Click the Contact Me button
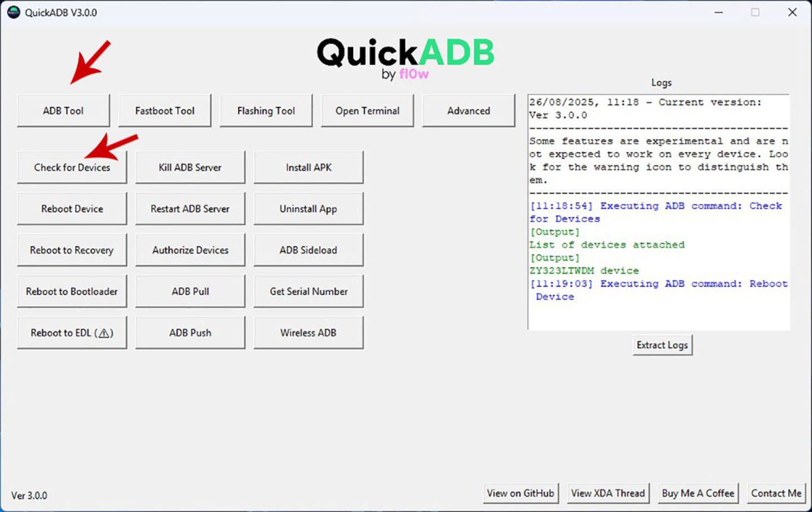 776,493
